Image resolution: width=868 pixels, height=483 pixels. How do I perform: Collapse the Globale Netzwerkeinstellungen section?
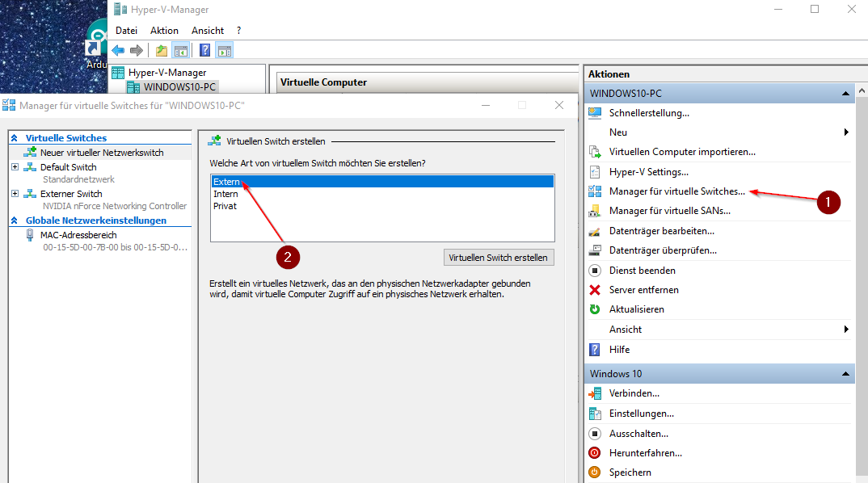coord(15,220)
